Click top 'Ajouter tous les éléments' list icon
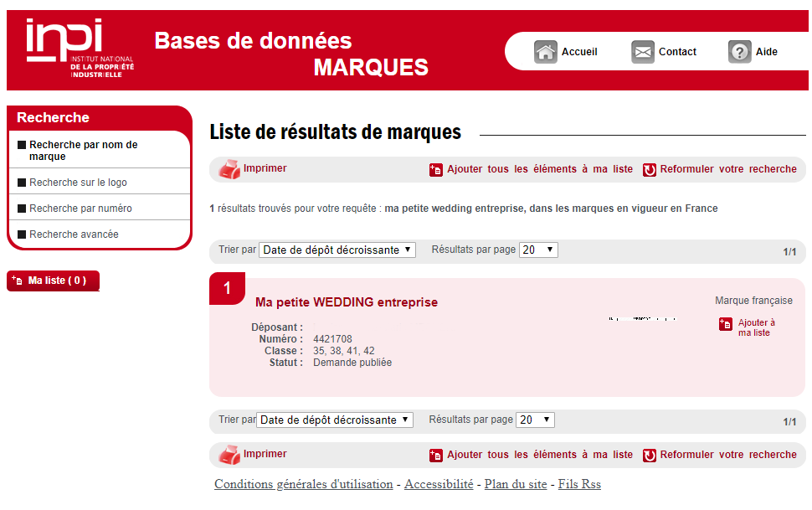The height and width of the screenshot is (510, 812). [x=436, y=170]
